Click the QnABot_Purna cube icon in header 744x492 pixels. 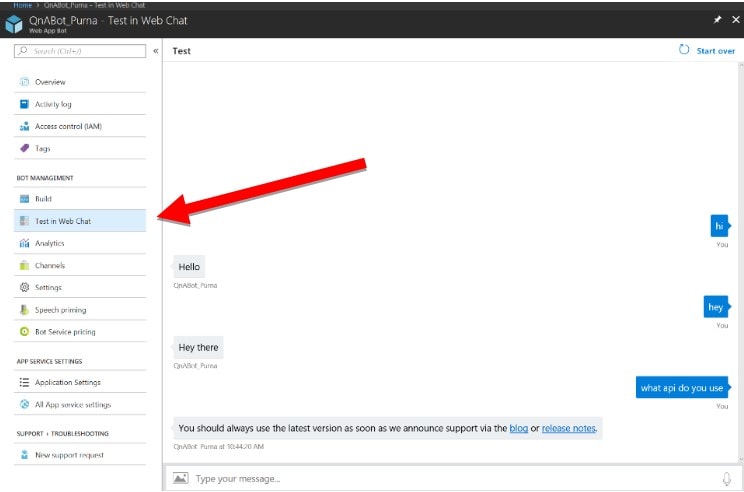(14, 23)
